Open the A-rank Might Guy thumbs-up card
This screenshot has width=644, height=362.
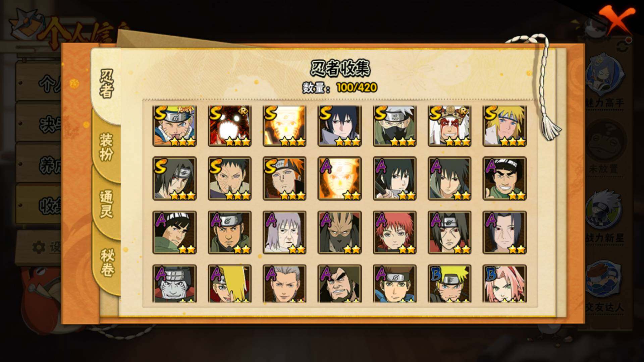coord(504,178)
